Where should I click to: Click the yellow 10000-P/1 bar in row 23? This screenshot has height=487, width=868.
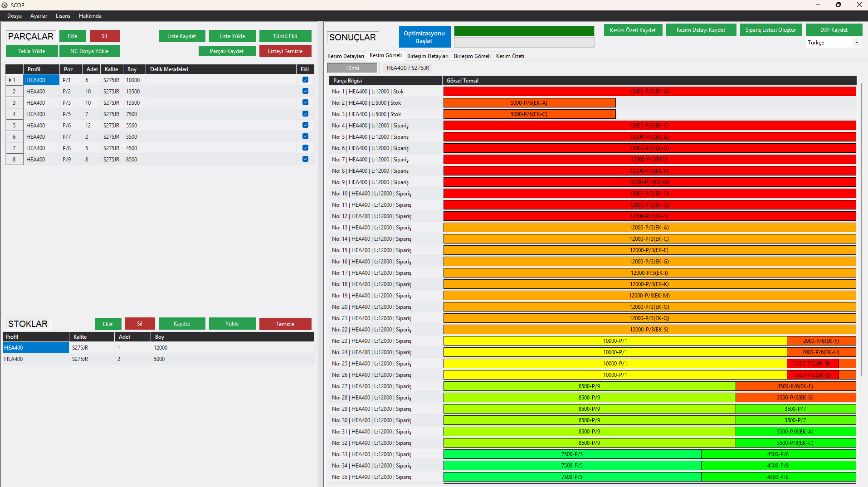(614, 341)
